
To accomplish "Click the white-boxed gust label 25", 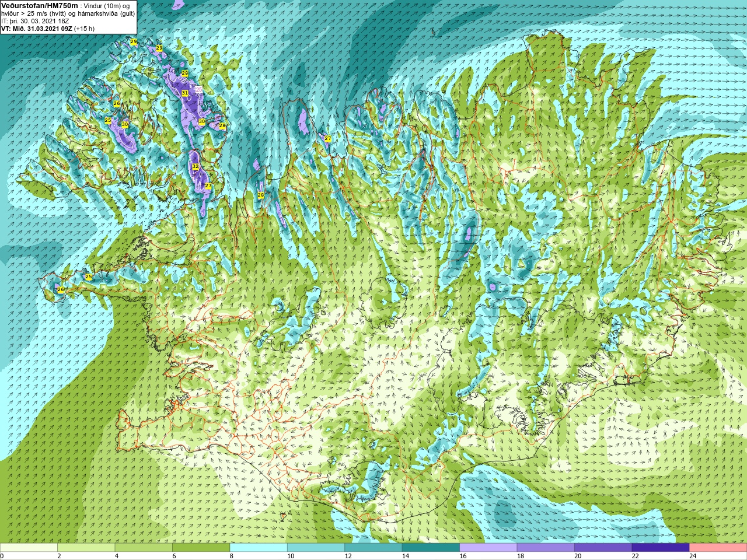I will point(199,89).
